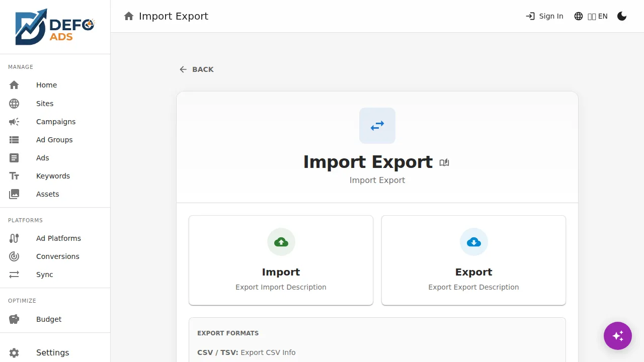Go back with the BACK button
This screenshot has height=362, width=644.
[197, 69]
